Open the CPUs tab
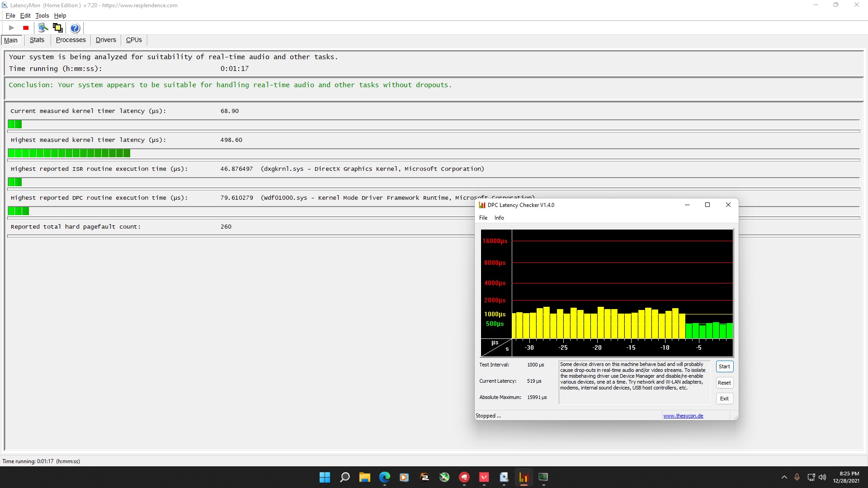Screen dimensions: 868x488 (x=134, y=40)
